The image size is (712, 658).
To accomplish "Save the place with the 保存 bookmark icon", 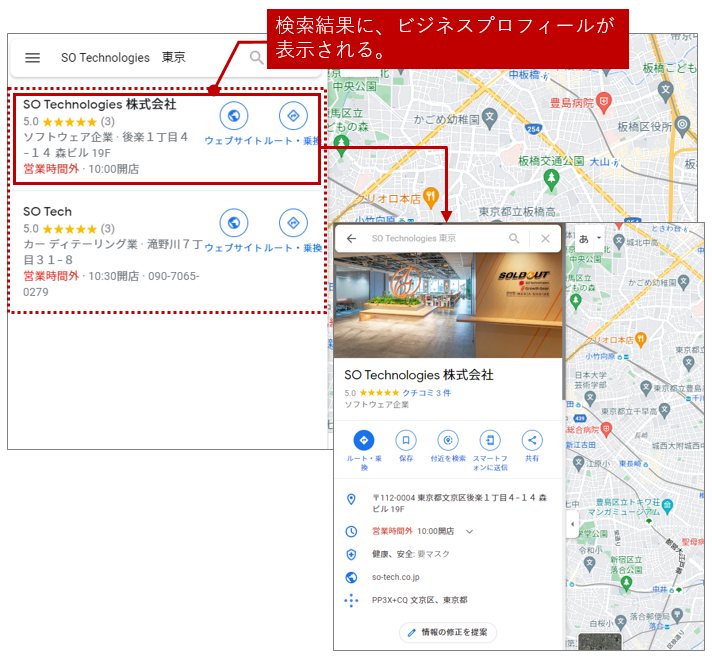I will [x=405, y=440].
